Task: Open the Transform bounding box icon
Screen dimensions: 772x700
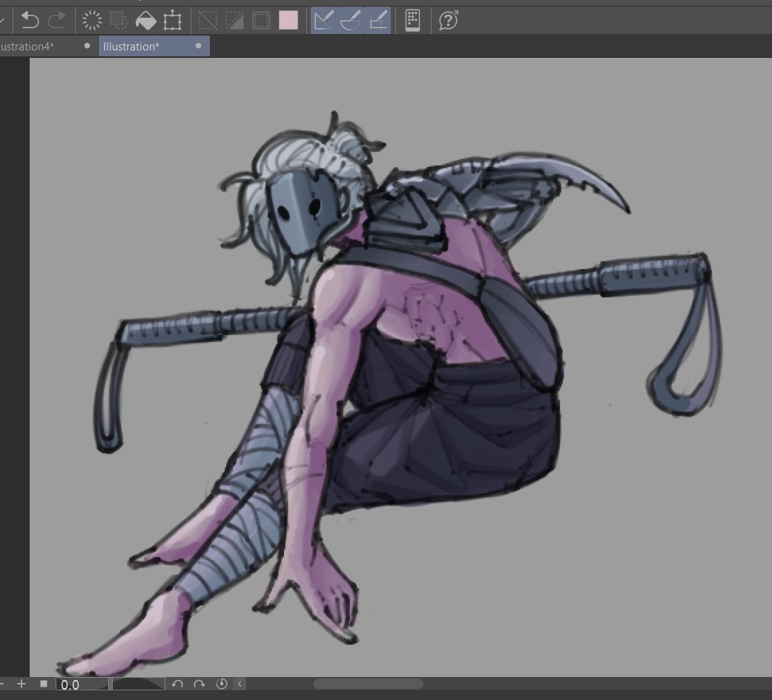Action: tap(172, 20)
